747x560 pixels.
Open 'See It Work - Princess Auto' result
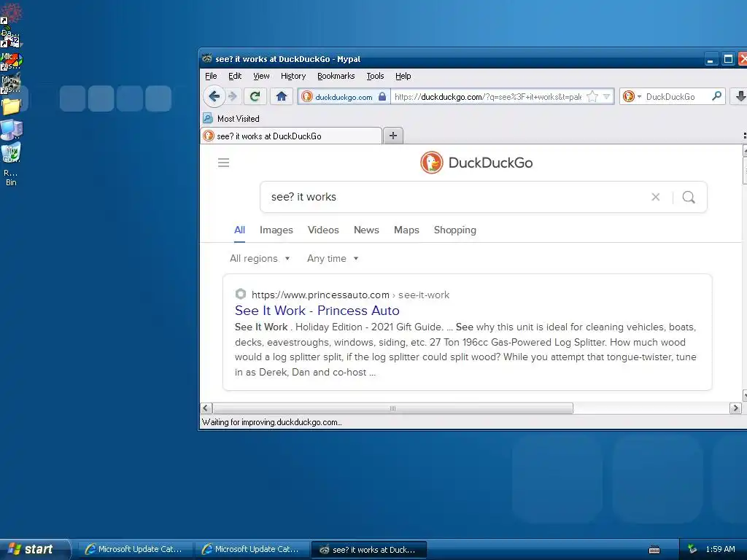pyautogui.click(x=317, y=311)
